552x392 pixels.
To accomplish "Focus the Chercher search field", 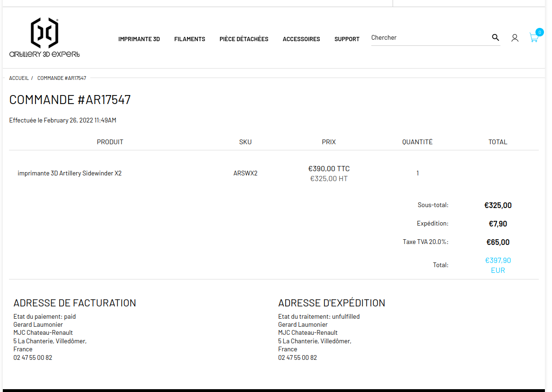I will pyautogui.click(x=428, y=38).
